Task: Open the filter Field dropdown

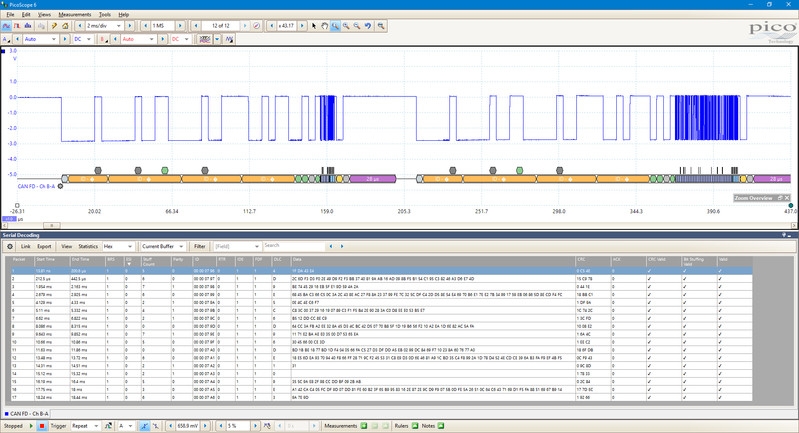Action: [237, 246]
